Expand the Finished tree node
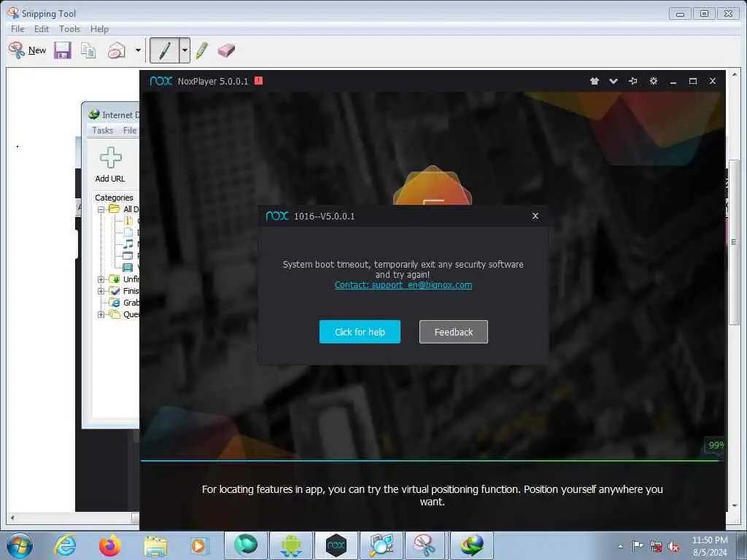 coord(101,291)
